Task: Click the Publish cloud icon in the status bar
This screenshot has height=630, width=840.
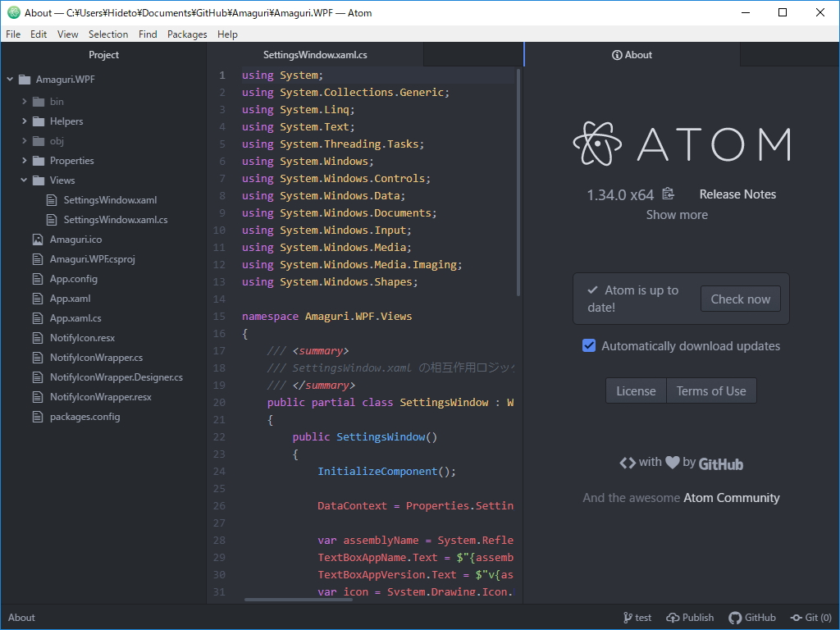Action: 671,617
